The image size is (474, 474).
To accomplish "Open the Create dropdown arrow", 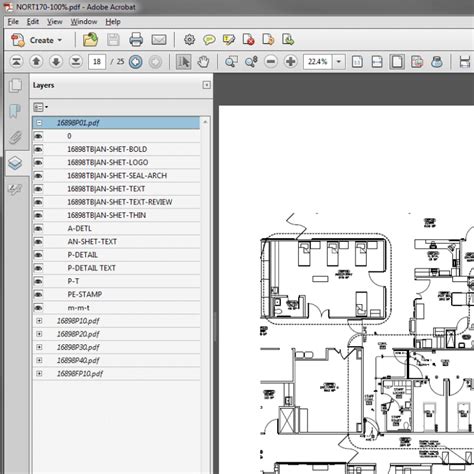I will (60, 40).
